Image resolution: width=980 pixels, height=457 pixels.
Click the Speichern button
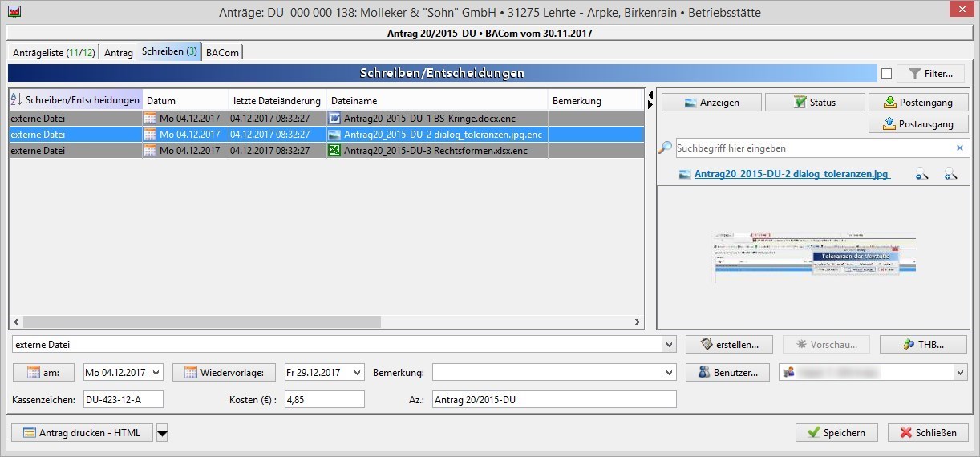coord(836,433)
